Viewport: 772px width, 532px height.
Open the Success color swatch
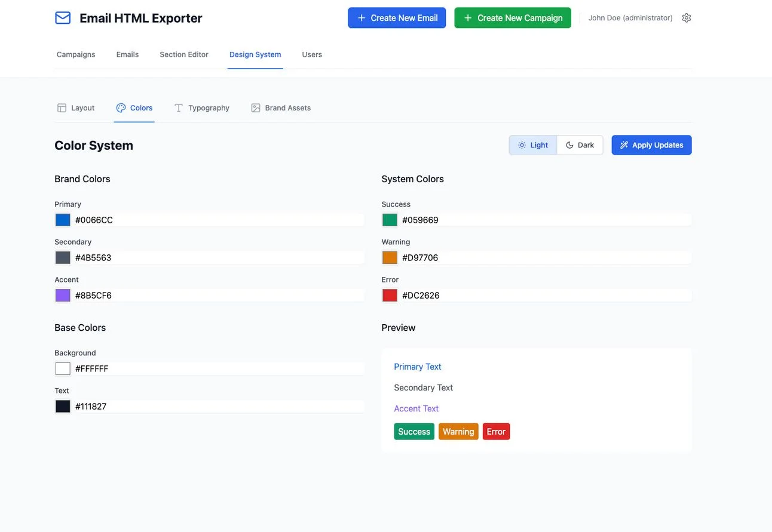click(390, 220)
